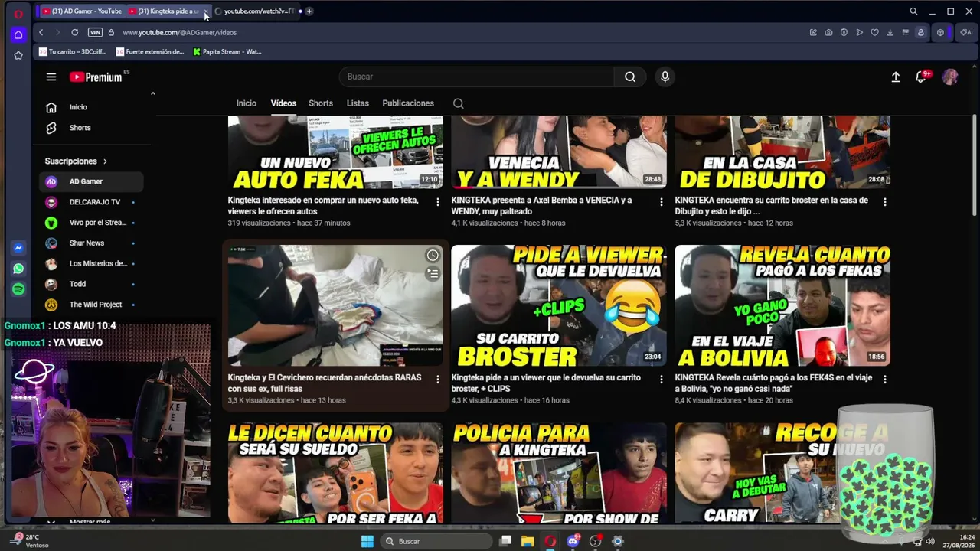Open options for 'anécdotas RARAS' video

click(438, 380)
